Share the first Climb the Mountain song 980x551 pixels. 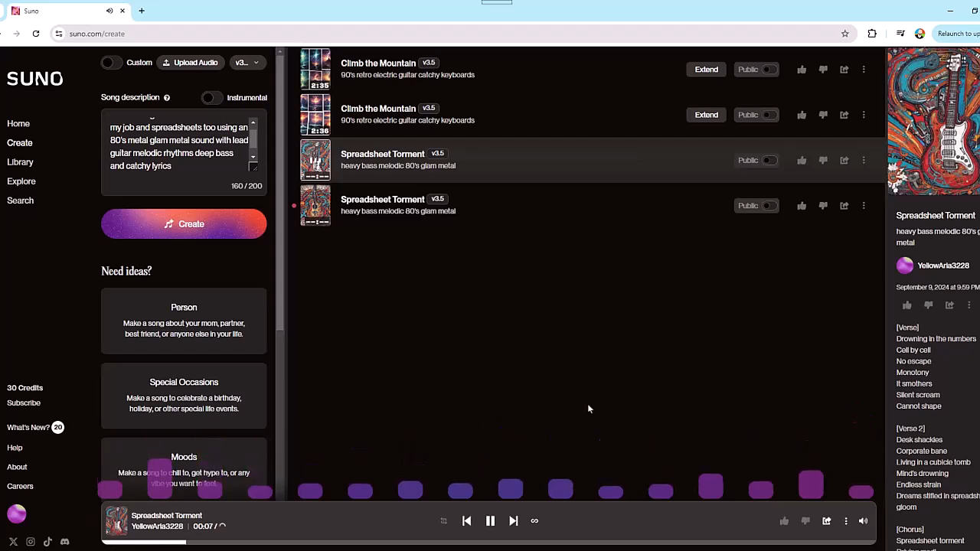pos(844,70)
